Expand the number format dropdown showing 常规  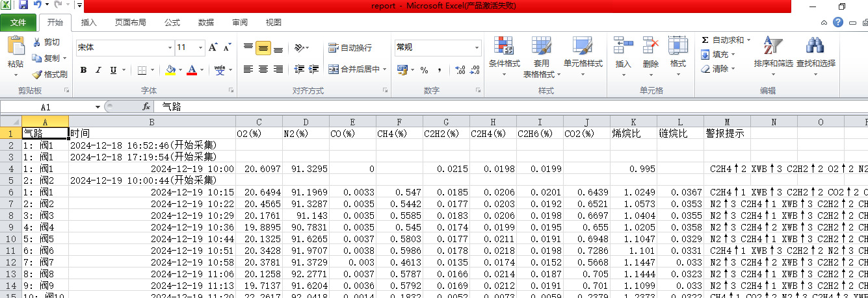point(477,47)
